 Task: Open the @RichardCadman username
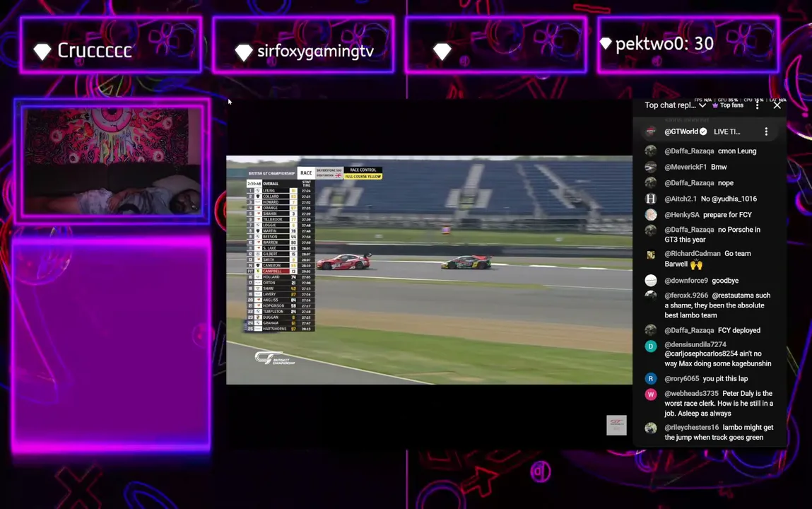[x=693, y=253]
